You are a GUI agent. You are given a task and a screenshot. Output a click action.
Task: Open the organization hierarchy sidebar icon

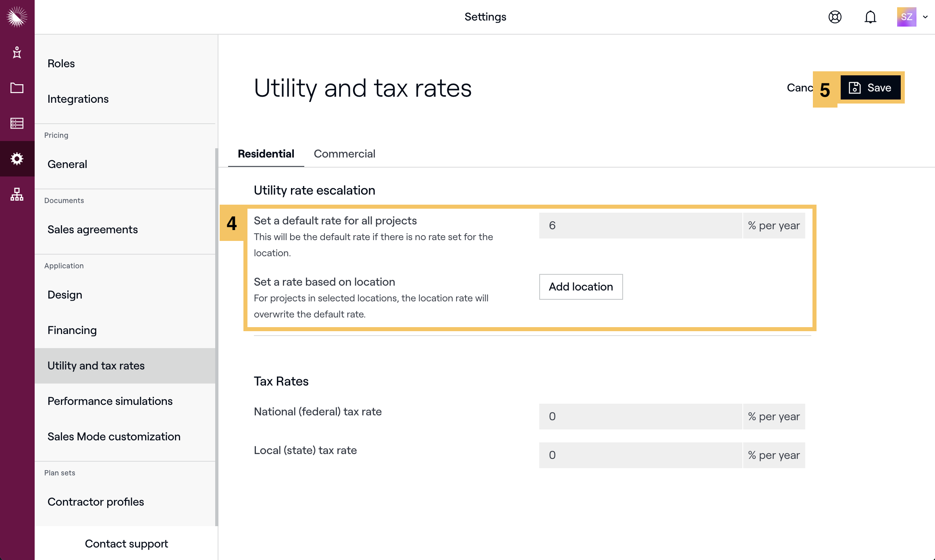tap(17, 194)
